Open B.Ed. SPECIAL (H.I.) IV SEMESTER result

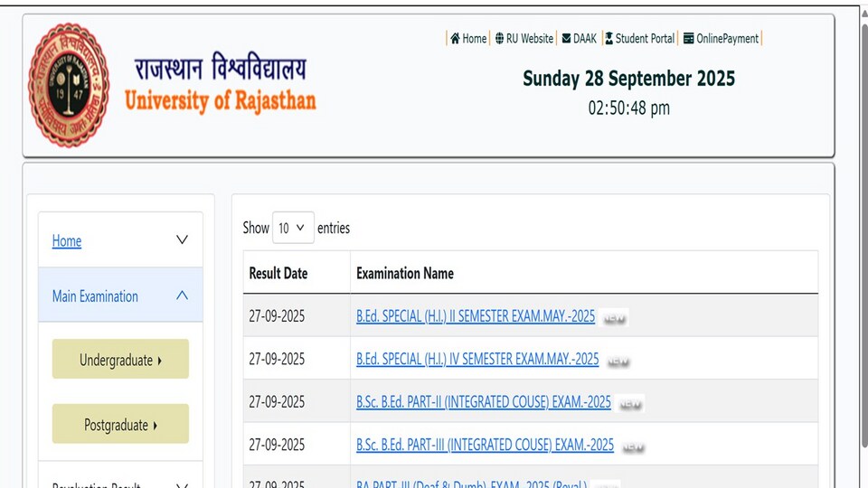click(x=477, y=359)
